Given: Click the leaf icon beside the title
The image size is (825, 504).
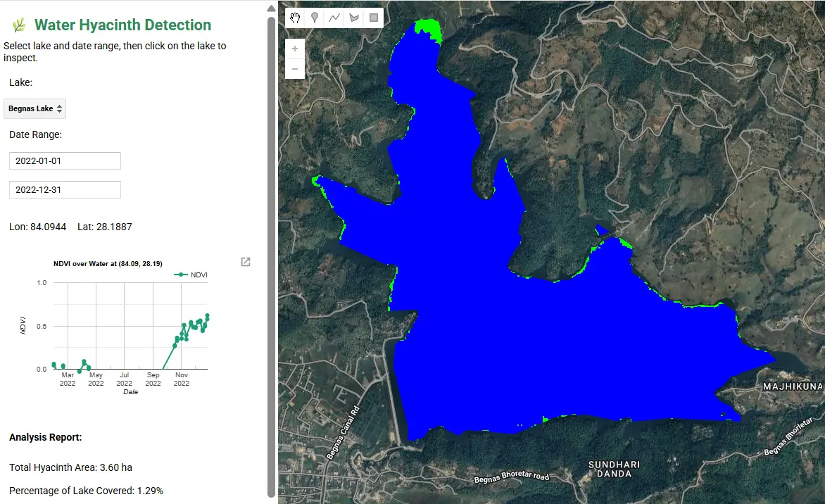Looking at the screenshot, I should coord(19,25).
